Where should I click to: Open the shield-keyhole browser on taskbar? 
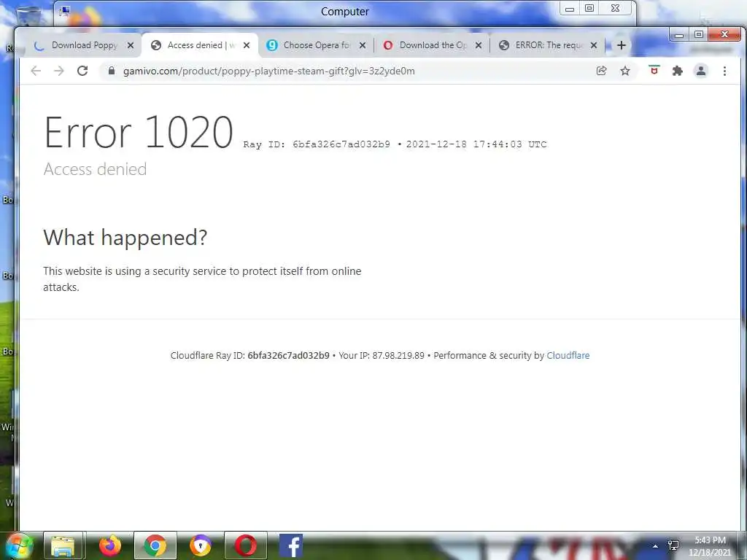point(200,545)
